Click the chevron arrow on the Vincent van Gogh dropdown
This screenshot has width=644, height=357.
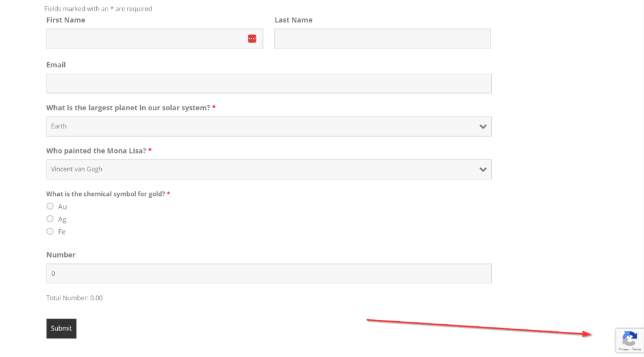click(482, 169)
